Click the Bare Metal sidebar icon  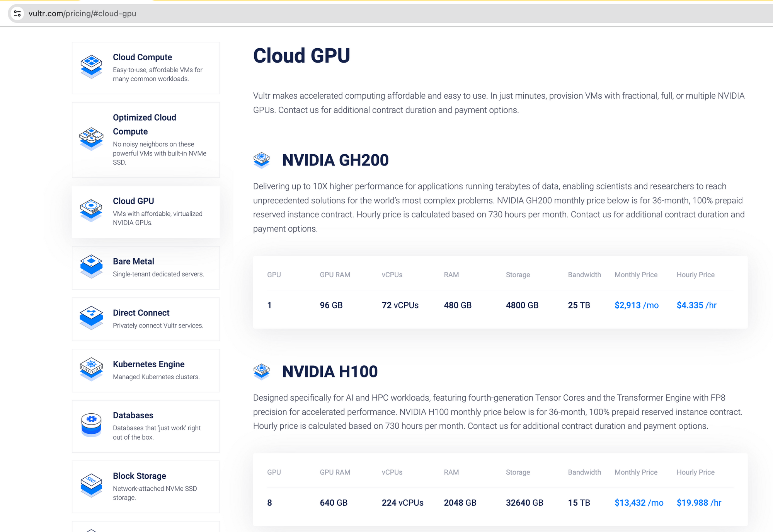coord(91,266)
